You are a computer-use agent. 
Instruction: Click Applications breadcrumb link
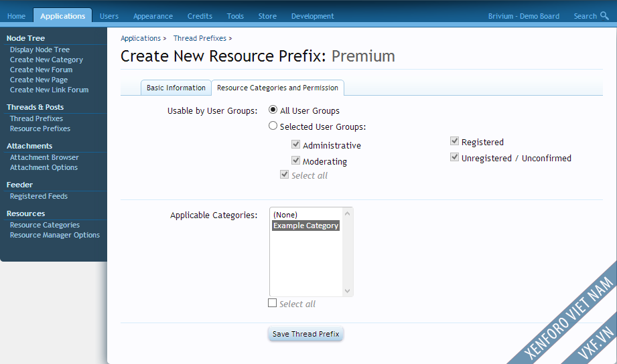pos(141,38)
